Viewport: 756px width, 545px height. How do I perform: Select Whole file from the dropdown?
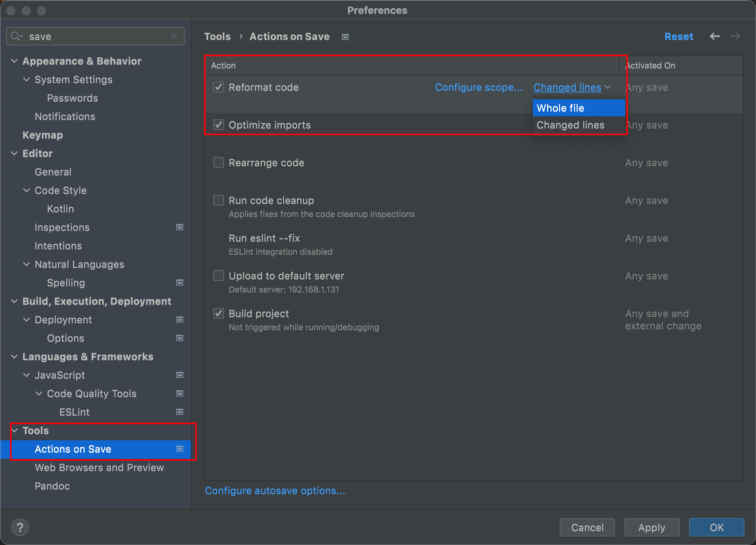click(579, 108)
